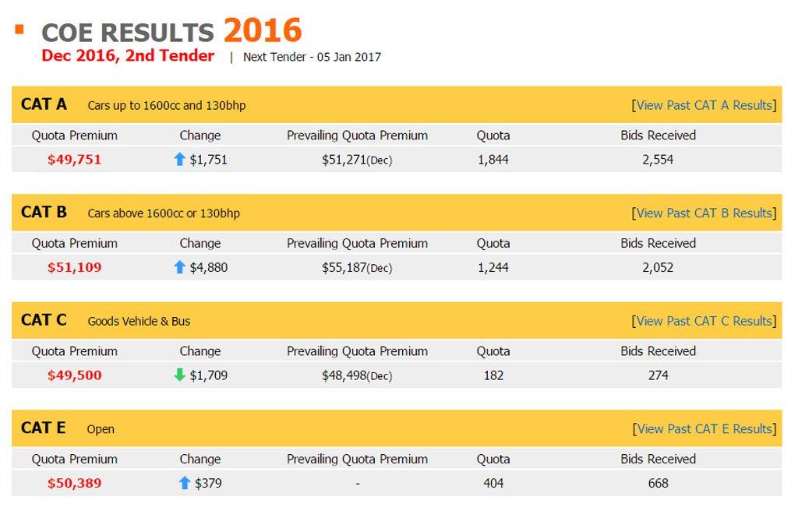Open View Past CAT C Results link
The width and height of the screenshot is (798, 532).
click(704, 321)
